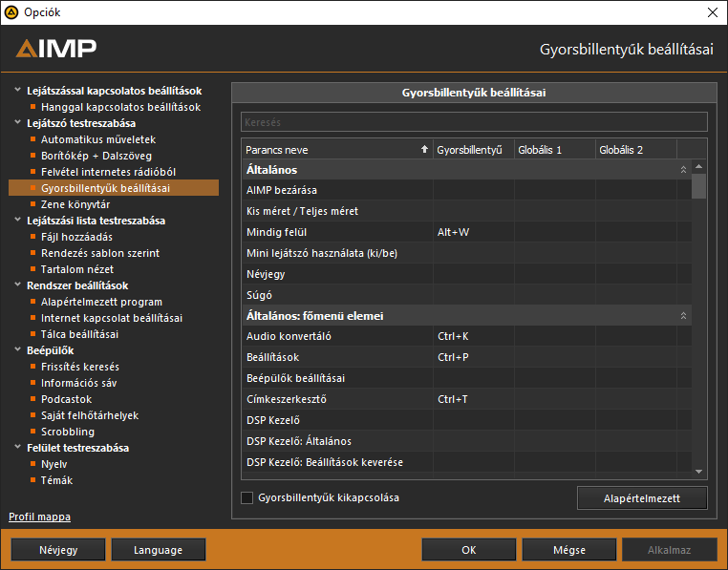Click the Gyorsbillentyű column header
Viewport: 728px width, 570px height.
[x=474, y=150]
